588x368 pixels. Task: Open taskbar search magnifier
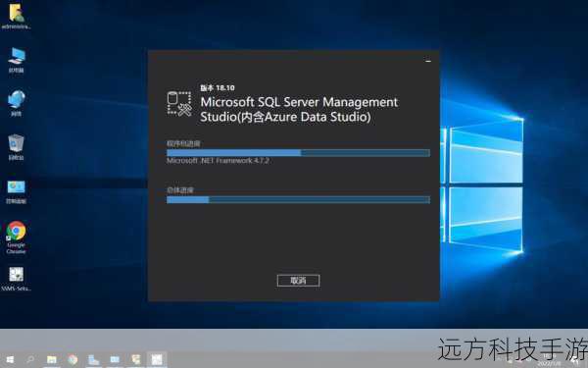pyautogui.click(x=30, y=360)
